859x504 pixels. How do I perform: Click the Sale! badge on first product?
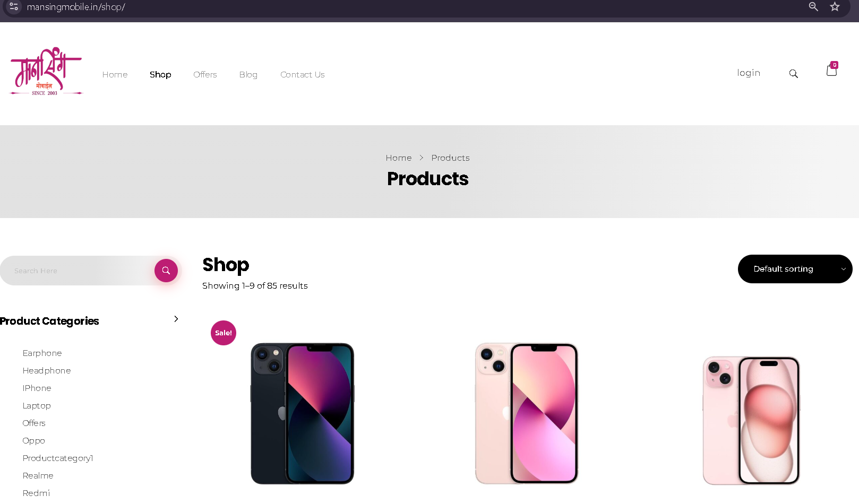click(x=224, y=333)
